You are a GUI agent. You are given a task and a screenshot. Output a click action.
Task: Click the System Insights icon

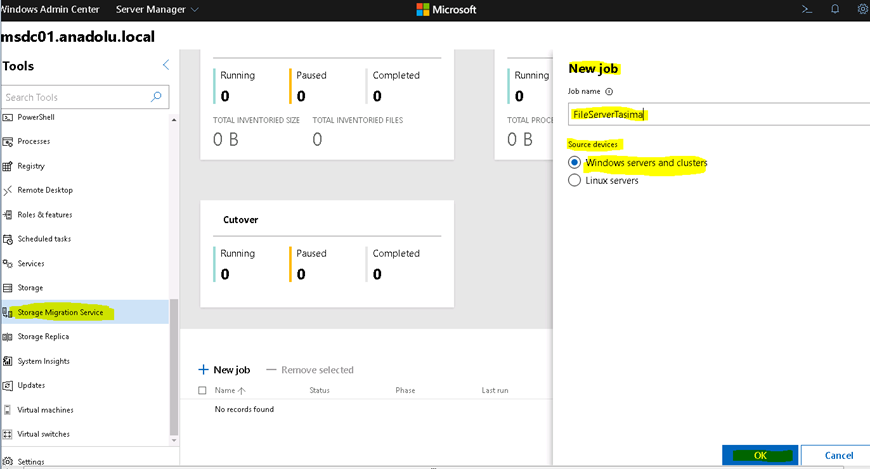pyautogui.click(x=8, y=361)
